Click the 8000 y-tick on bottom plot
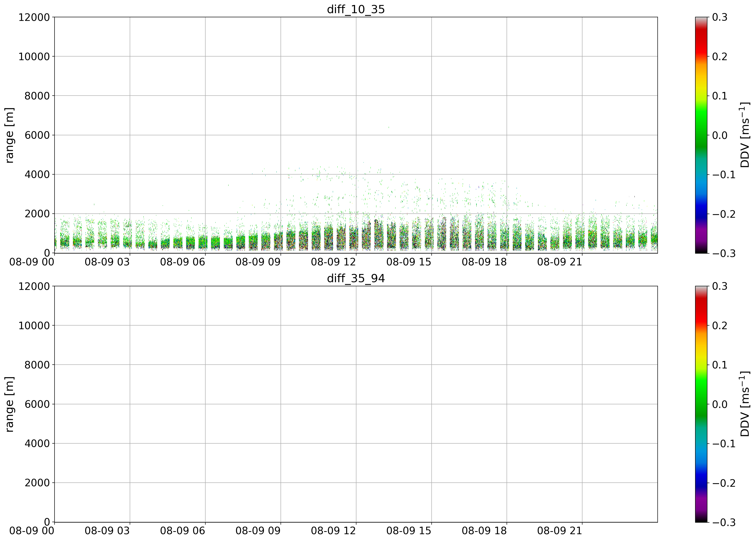Viewport: 756px width, 541px height. 37,365
